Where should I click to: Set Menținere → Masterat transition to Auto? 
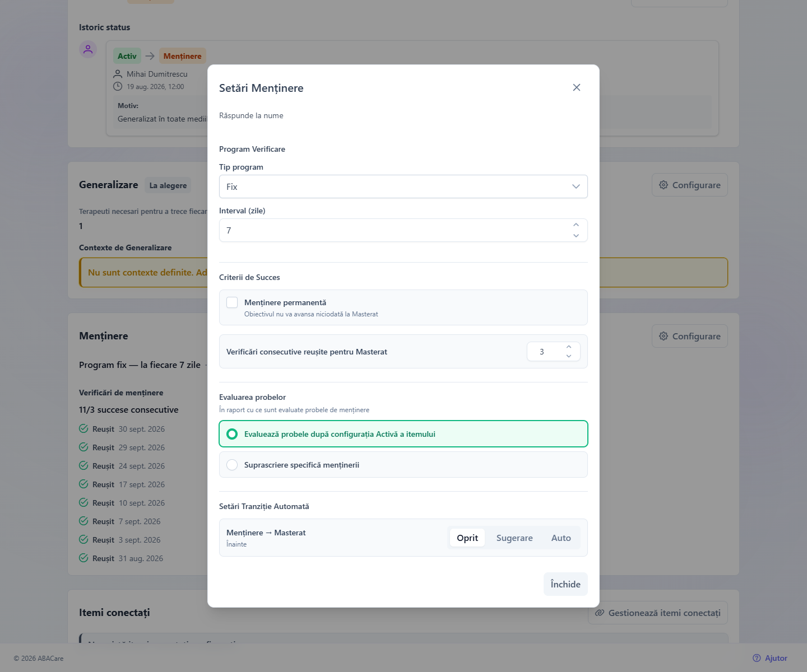(x=561, y=538)
